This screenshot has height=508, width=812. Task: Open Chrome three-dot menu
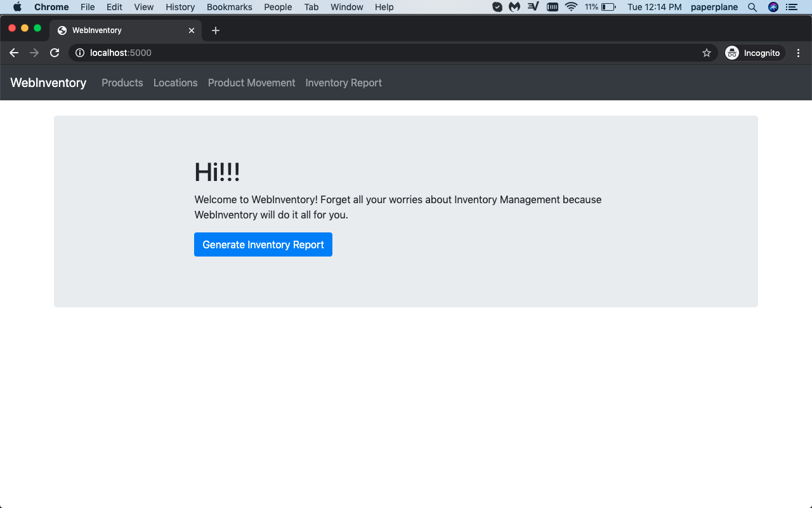point(798,53)
